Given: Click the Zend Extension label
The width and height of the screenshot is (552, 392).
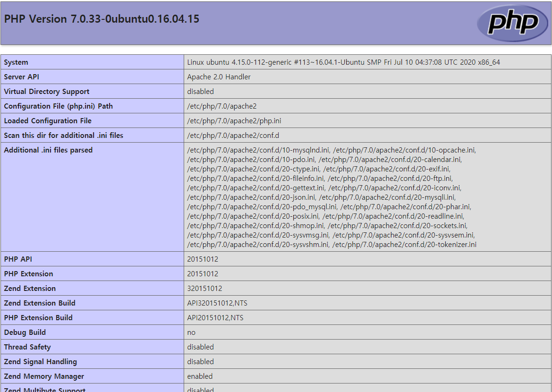Looking at the screenshot, I should pos(30,289).
